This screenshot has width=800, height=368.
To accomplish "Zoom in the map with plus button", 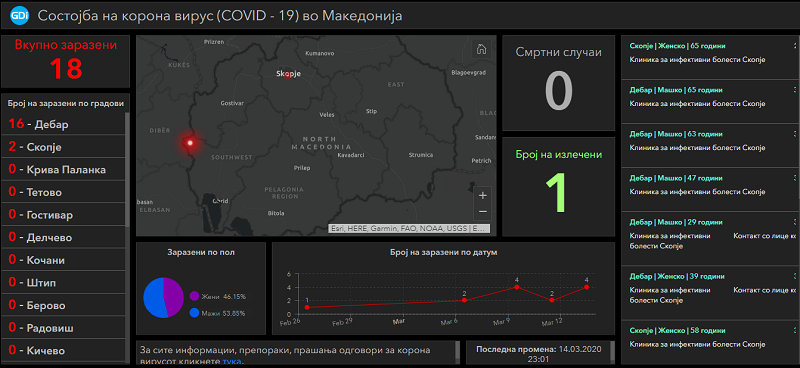I will [483, 195].
